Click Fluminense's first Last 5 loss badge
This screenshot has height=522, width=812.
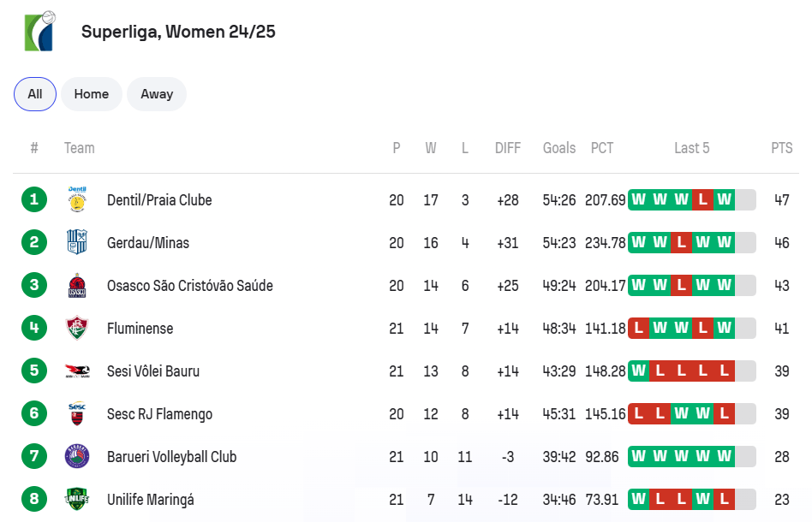(x=638, y=329)
